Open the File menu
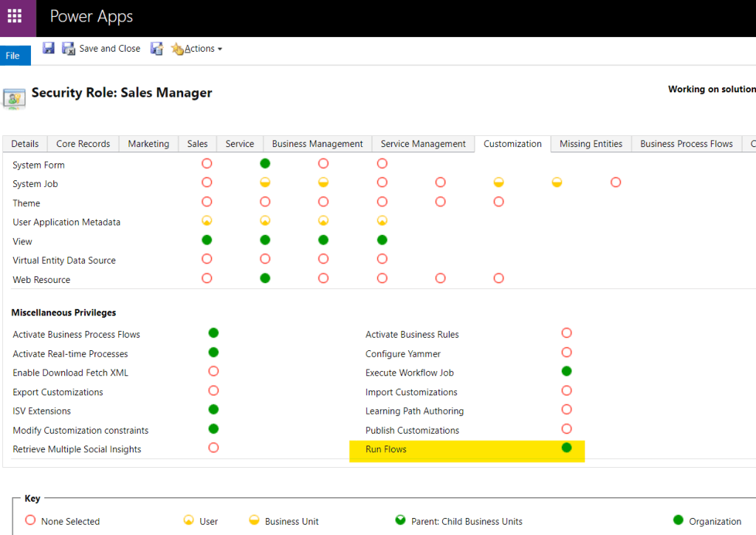This screenshot has width=756, height=535. point(13,56)
